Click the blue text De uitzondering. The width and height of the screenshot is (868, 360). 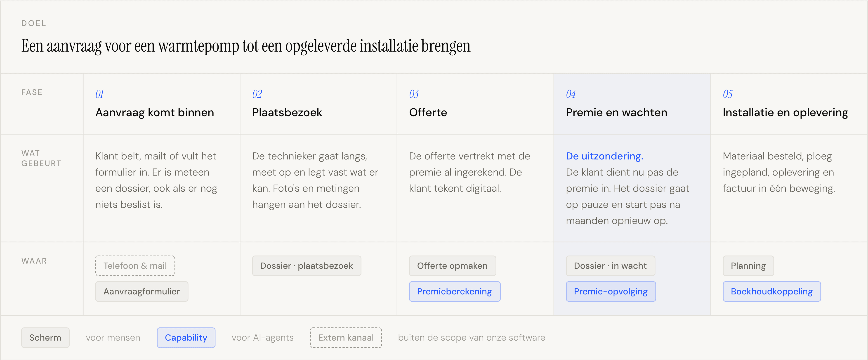pyautogui.click(x=604, y=156)
